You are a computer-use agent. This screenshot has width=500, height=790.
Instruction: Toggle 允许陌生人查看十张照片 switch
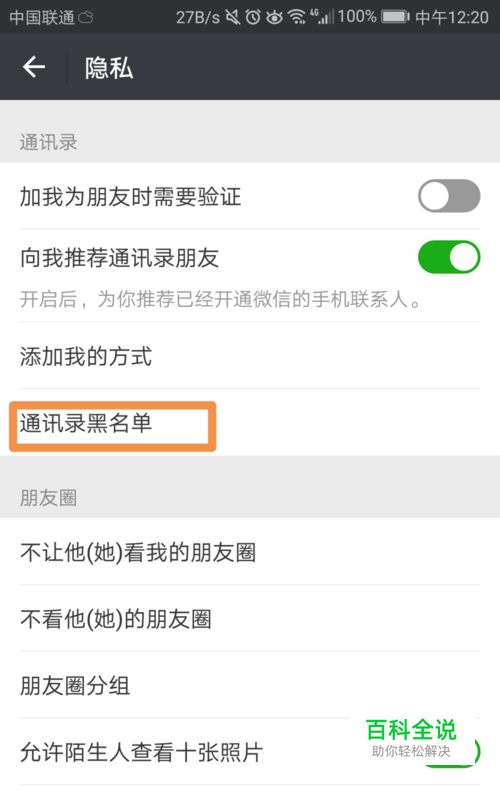pos(451,751)
